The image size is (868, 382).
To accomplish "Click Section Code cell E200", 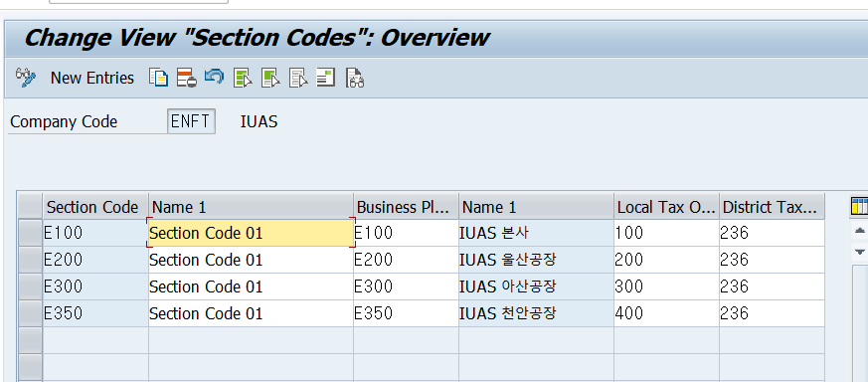I will tap(95, 260).
